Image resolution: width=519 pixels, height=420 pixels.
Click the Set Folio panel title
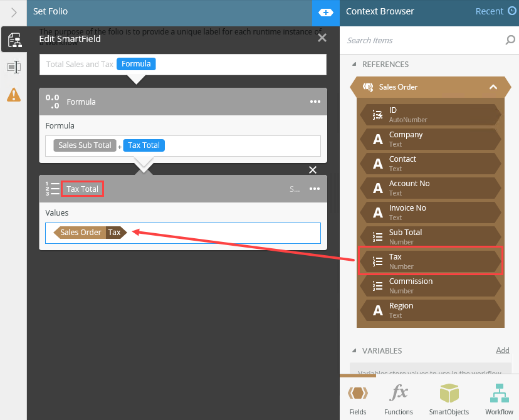click(x=50, y=11)
